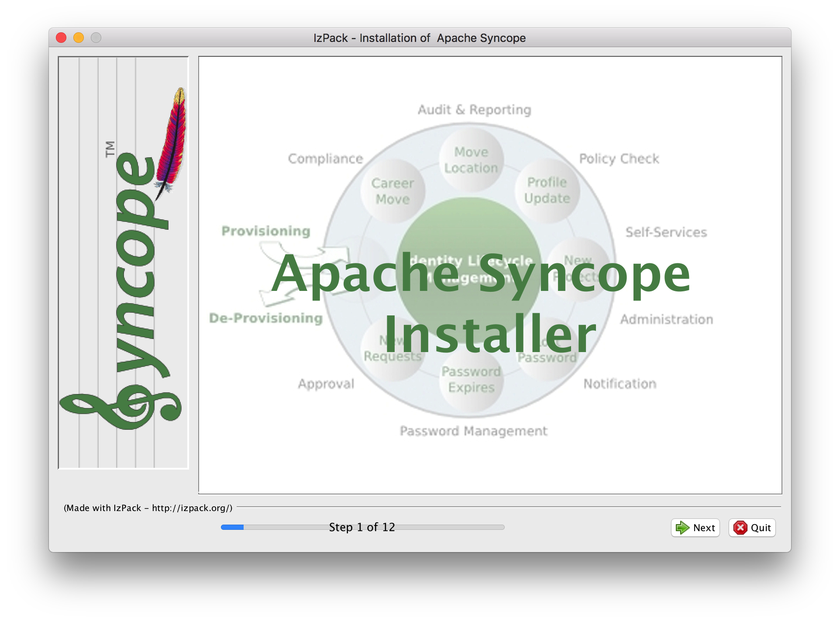
Task: Click the Career Move bubble
Action: (x=392, y=191)
